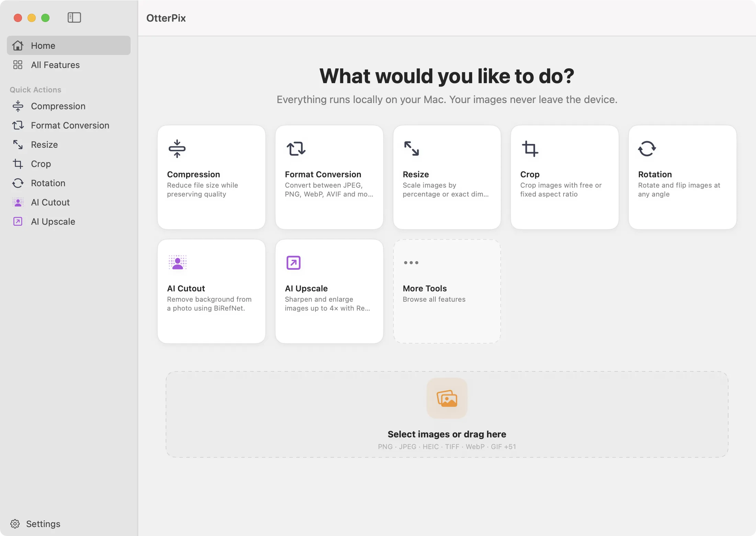Select Home in the sidebar
The width and height of the screenshot is (756, 536).
[69, 45]
